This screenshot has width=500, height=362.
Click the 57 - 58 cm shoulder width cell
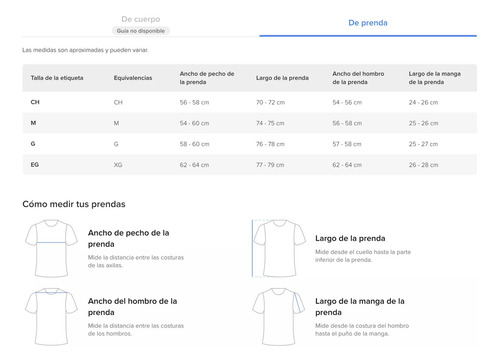(347, 144)
